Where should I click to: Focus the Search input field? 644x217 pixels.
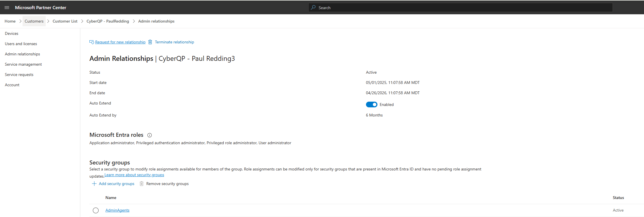tap(461, 8)
